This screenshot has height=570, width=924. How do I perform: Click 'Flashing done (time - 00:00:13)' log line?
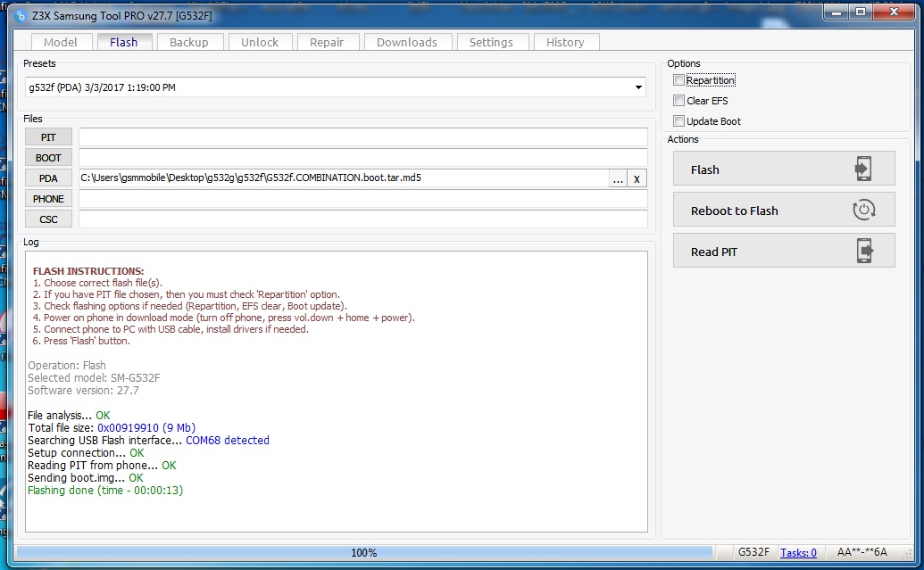[105, 491]
